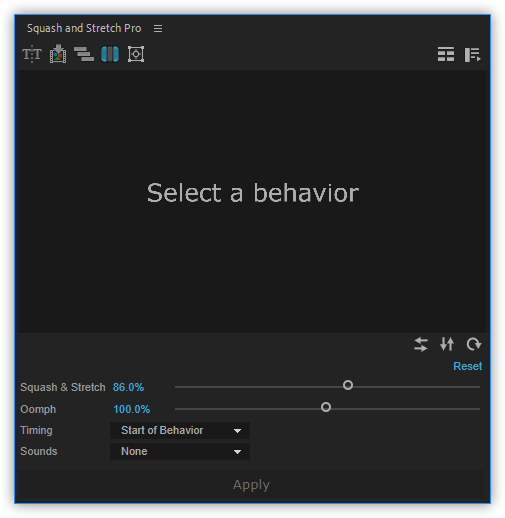Click the staggered layers icon

(84, 54)
